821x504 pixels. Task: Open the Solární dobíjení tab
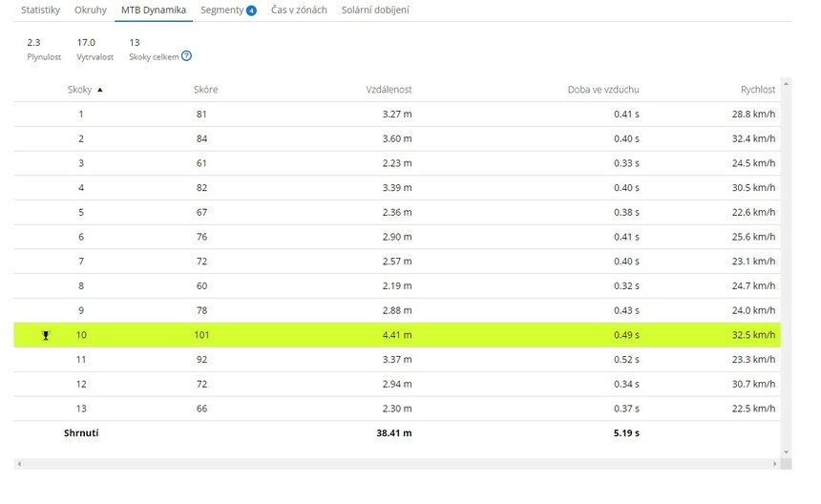375,10
